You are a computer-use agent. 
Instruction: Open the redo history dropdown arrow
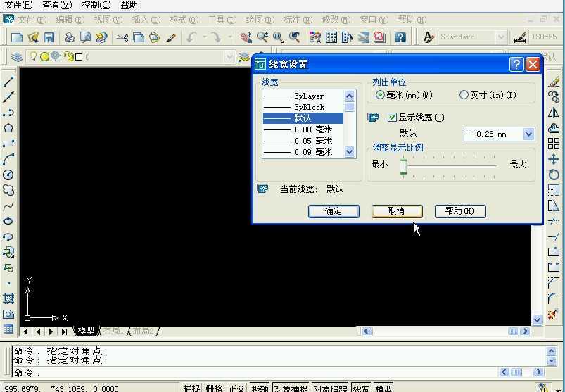(x=229, y=37)
